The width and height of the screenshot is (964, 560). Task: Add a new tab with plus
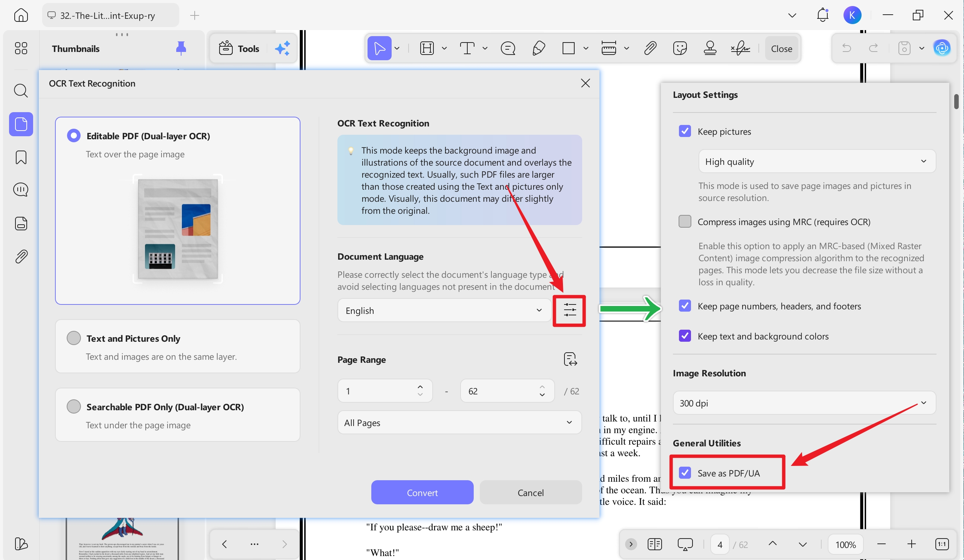point(195,15)
